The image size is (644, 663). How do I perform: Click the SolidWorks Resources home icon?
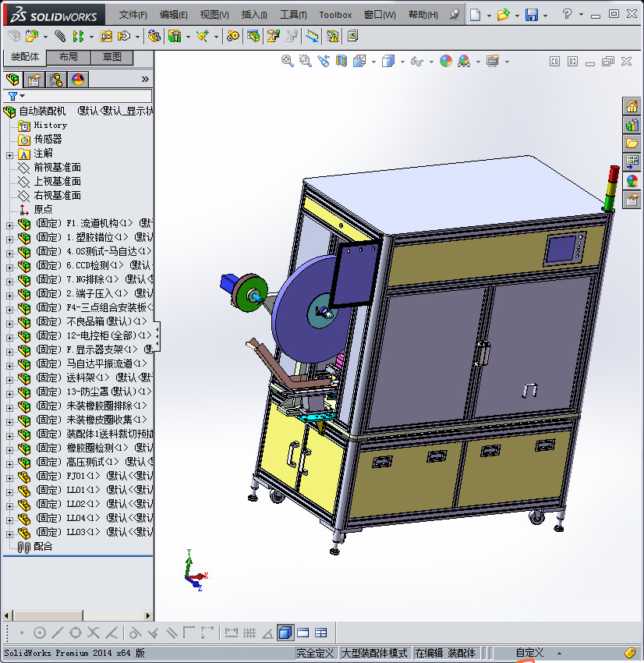pos(632,107)
